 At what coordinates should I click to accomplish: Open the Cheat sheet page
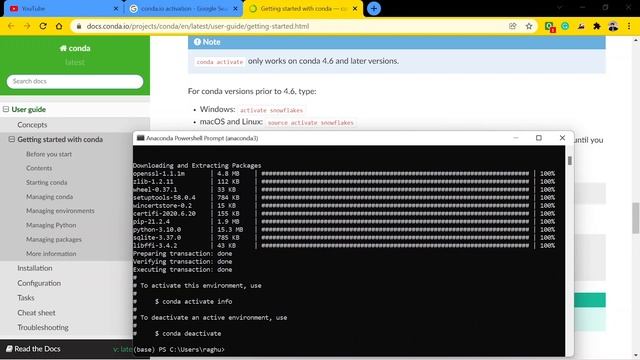pyautogui.click(x=36, y=313)
